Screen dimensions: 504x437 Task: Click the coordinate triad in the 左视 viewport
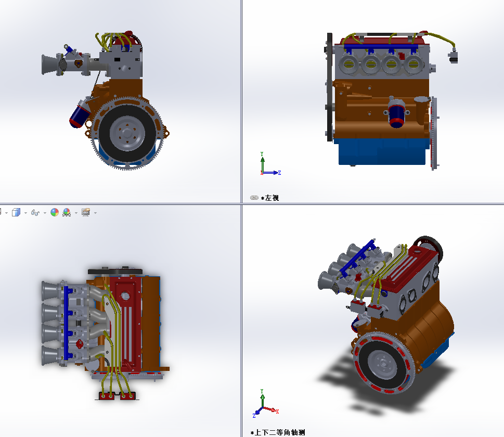pos(270,164)
